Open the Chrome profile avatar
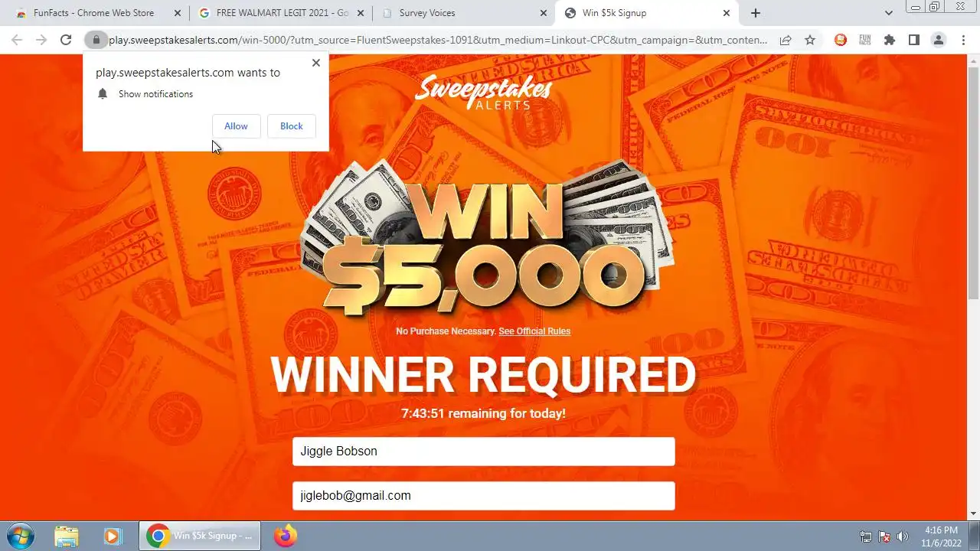Viewport: 980px width, 551px height. [939, 40]
